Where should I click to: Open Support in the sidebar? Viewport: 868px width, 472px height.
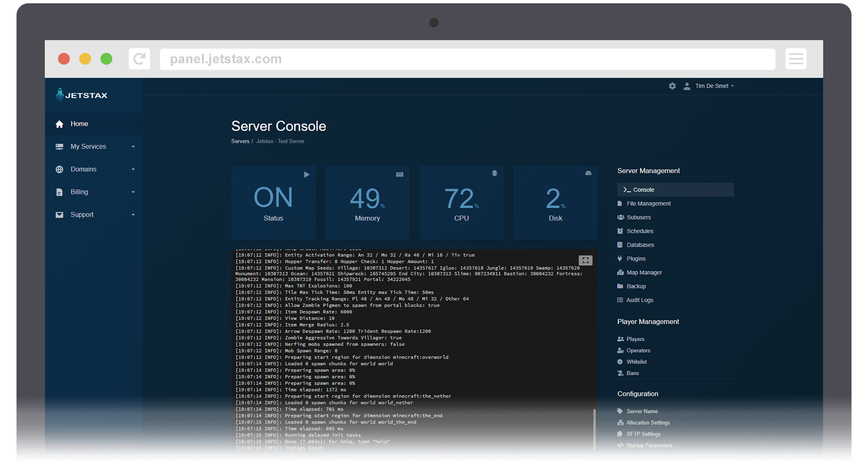(x=93, y=215)
